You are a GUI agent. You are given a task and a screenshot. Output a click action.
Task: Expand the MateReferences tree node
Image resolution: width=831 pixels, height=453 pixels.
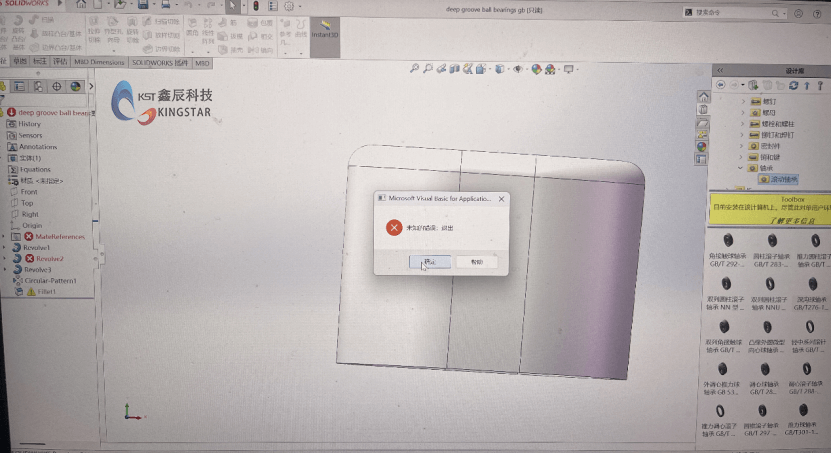click(4, 236)
